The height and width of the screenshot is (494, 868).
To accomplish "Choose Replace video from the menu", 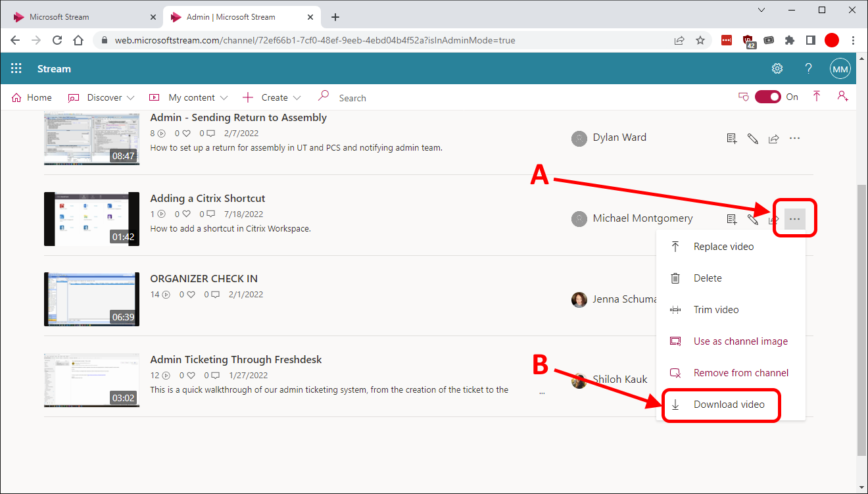I will point(731,247).
